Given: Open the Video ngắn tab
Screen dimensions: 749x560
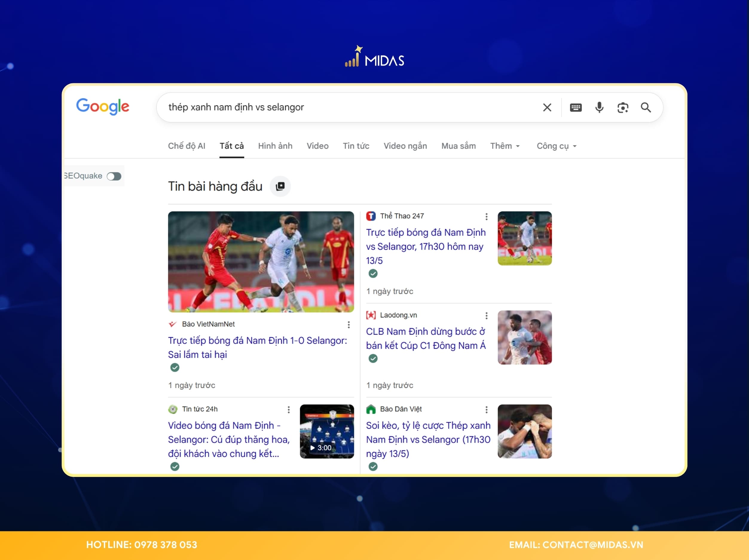Looking at the screenshot, I should (405, 146).
